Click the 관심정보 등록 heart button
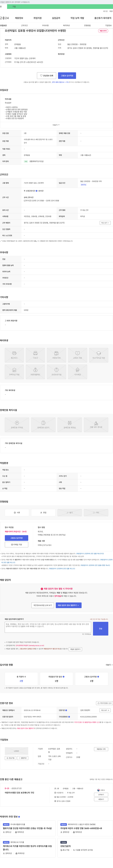The height and width of the screenshot is (868, 113). click(x=47, y=75)
